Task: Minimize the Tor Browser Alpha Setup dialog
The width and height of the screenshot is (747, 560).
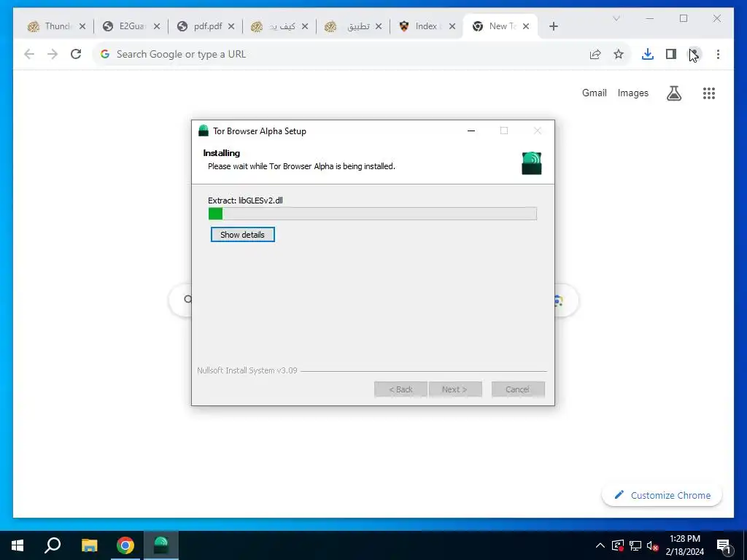Action: [x=471, y=131]
